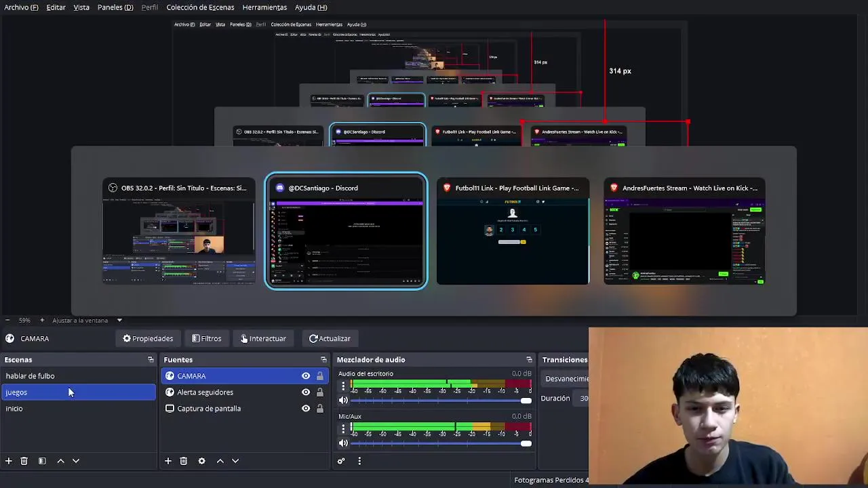Open the Archivo menu
This screenshot has width=868, height=488.
tap(21, 7)
